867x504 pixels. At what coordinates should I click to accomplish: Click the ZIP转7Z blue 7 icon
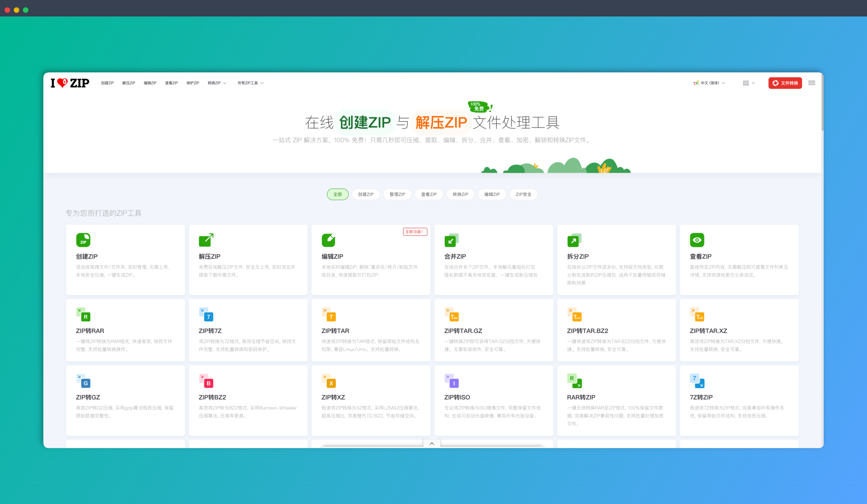(206, 314)
